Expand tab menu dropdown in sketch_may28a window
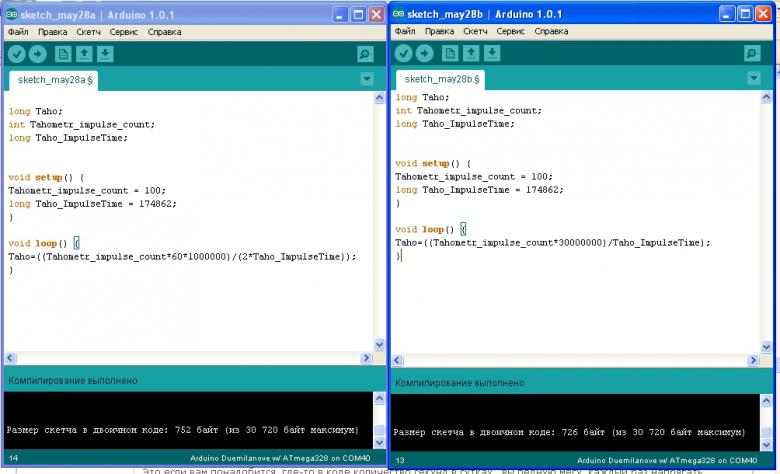Screen dimensions: 780x474 367,79
